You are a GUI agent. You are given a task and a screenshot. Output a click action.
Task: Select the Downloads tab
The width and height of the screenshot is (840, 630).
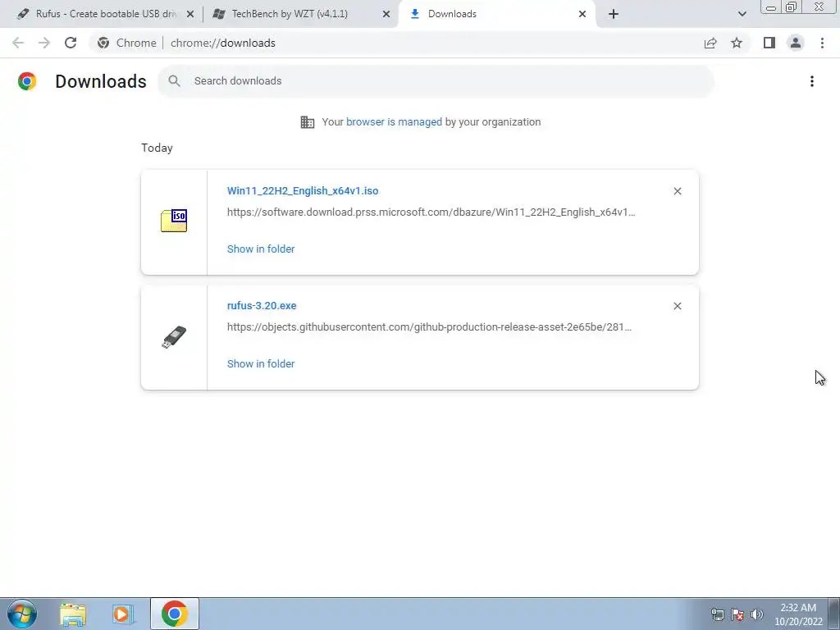(498, 14)
